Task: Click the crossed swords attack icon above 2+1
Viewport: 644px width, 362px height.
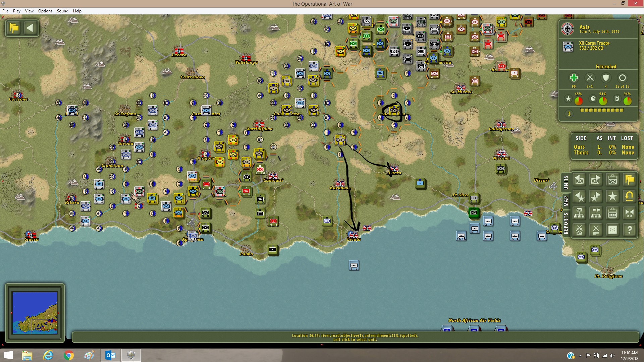Action: [590, 78]
